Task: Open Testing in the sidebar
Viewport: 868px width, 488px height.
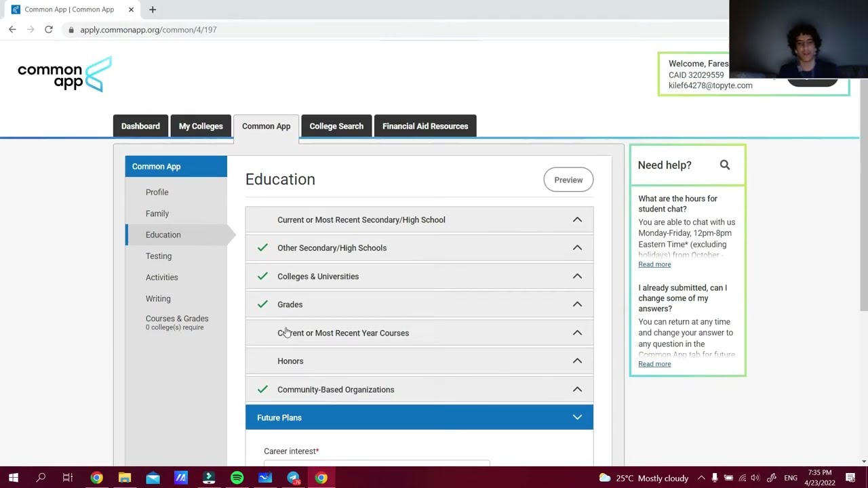Action: (159, 256)
